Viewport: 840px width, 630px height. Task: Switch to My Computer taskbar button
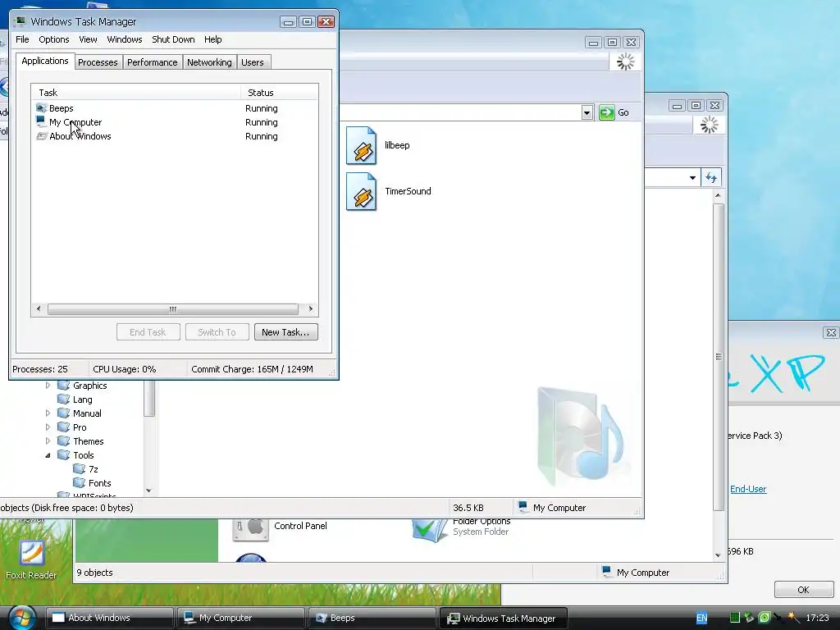click(x=241, y=618)
